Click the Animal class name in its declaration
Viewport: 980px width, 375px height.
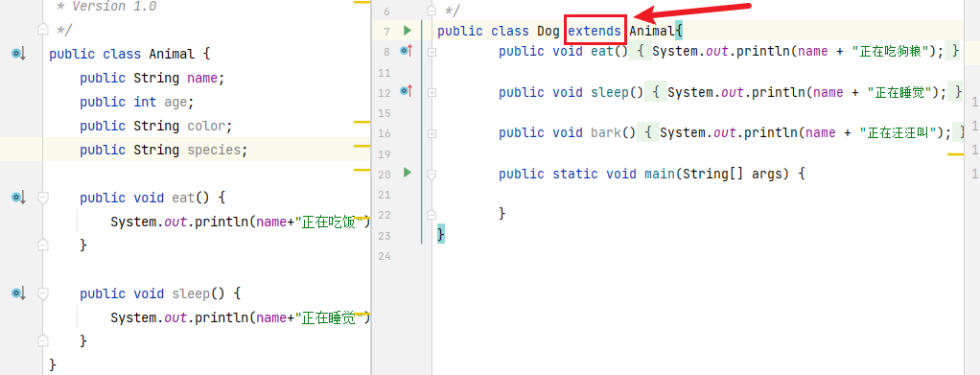pyautogui.click(x=172, y=54)
